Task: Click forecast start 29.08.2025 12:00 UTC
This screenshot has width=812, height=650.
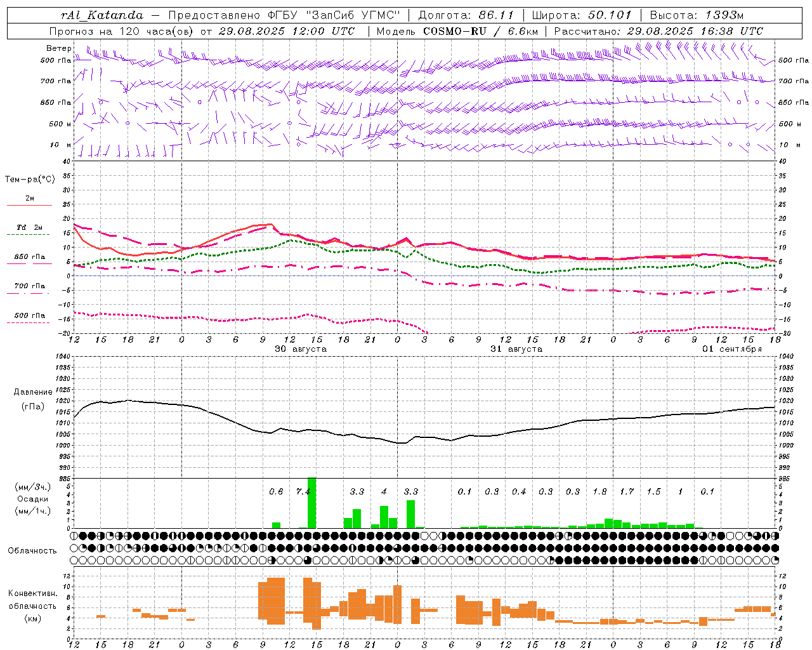Action: [287, 31]
